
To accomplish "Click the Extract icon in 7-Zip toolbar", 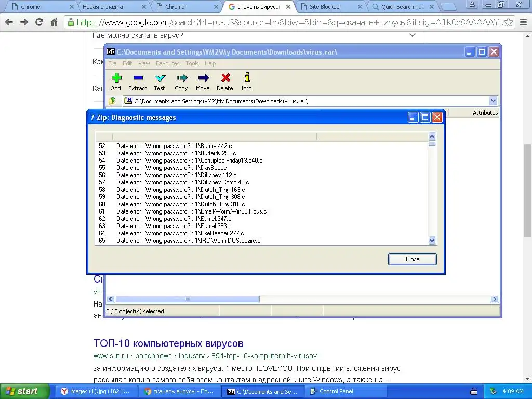I will pyautogui.click(x=137, y=82).
